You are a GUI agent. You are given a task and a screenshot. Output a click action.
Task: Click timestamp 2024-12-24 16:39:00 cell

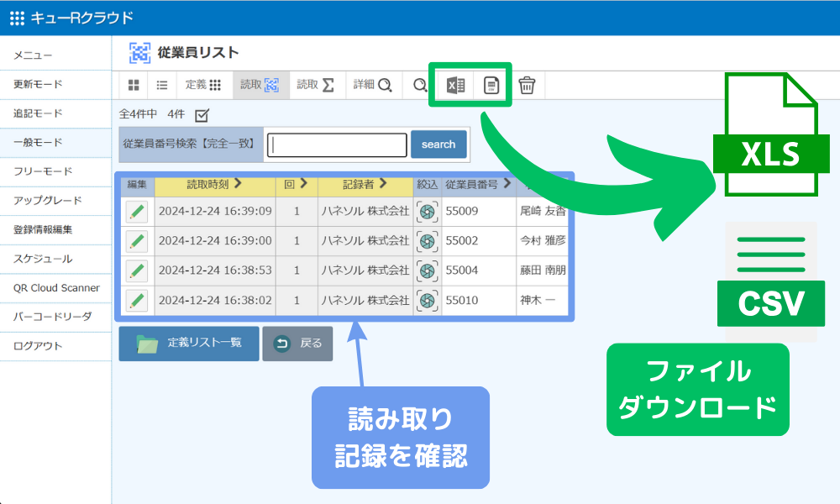215,241
